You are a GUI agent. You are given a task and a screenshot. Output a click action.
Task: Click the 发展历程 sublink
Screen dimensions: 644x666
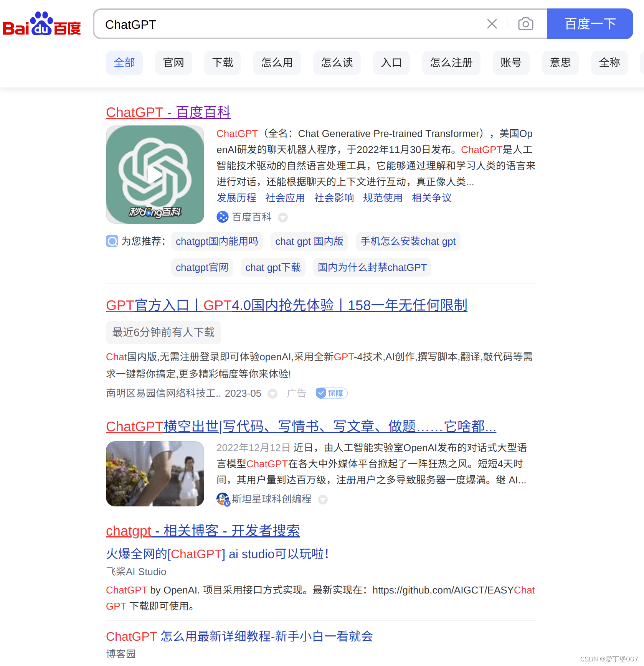pos(236,198)
